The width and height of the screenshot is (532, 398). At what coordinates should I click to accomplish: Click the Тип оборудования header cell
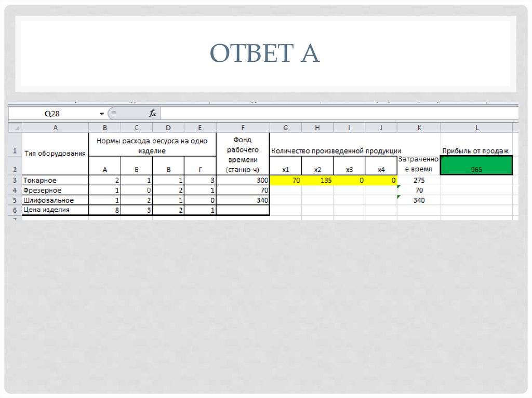coord(55,152)
